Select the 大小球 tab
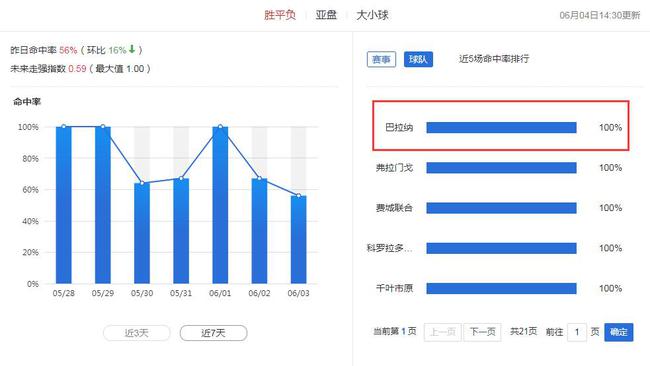The image size is (650, 366). click(372, 15)
